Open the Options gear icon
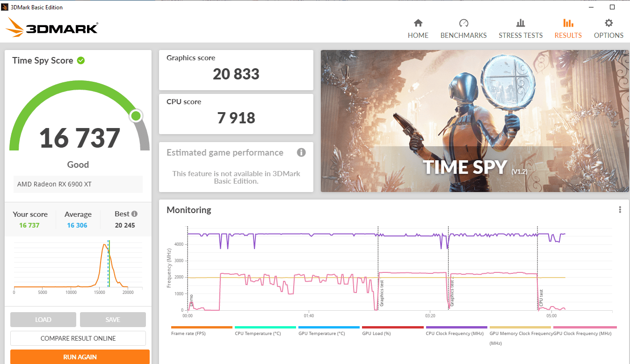The width and height of the screenshot is (630, 364). point(608,23)
